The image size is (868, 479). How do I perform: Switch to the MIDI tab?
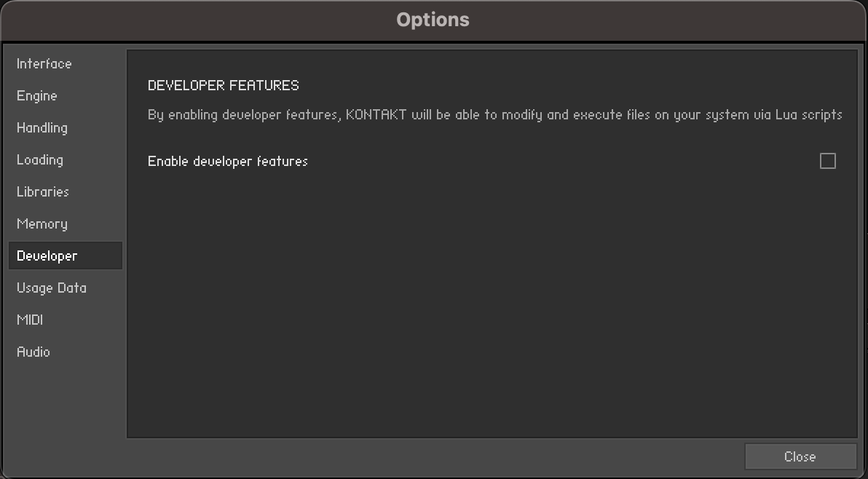click(x=31, y=320)
